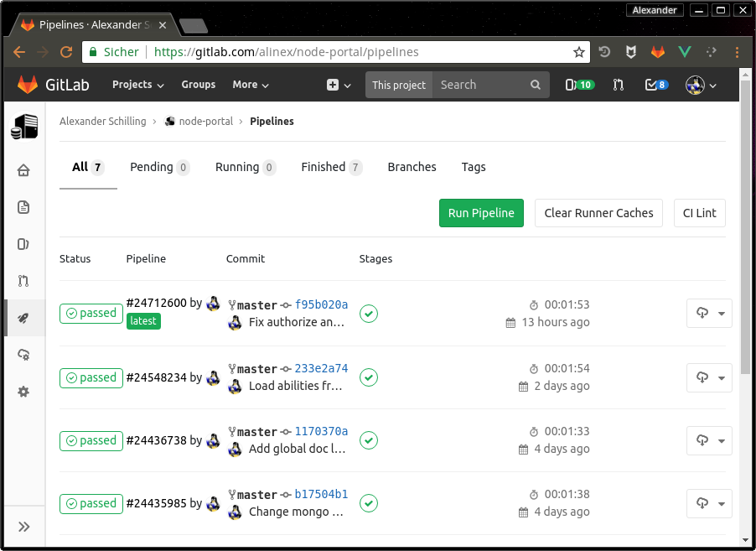
Task: Click the Clear Runner Caches button
Action: pos(598,213)
